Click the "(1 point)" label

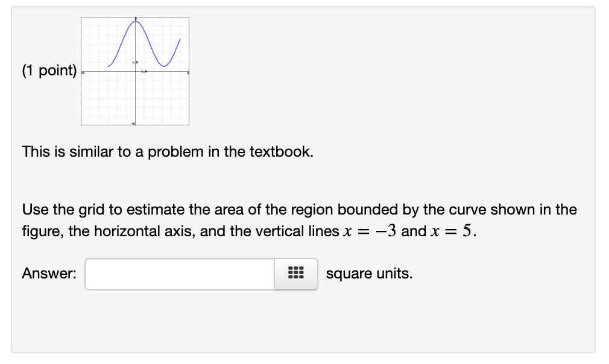49,71
